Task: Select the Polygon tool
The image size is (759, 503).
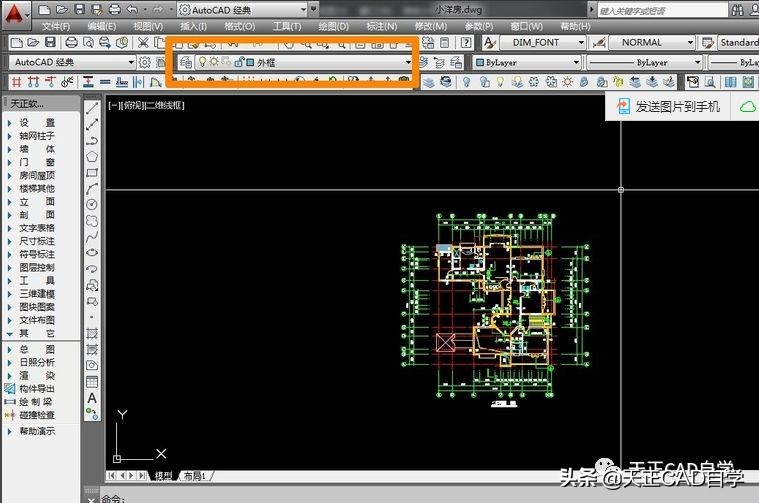Action: [92, 156]
